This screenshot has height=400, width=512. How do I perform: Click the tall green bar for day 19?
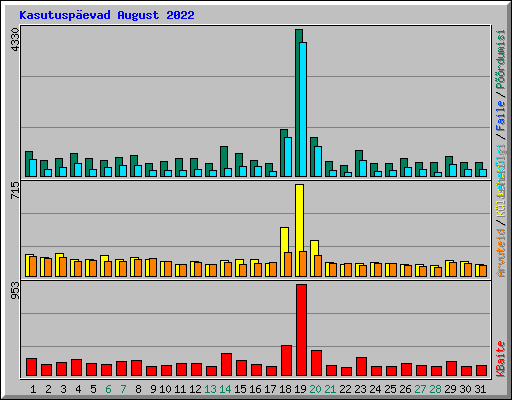pos(299,103)
